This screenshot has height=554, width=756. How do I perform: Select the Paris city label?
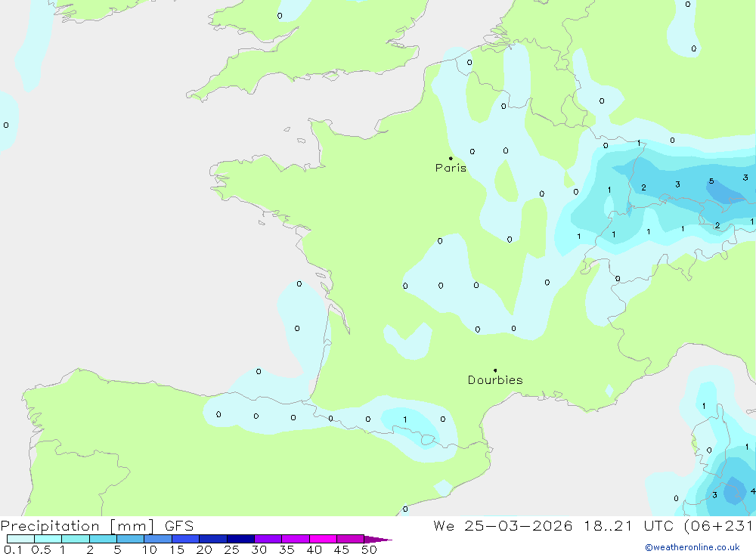click(x=451, y=168)
